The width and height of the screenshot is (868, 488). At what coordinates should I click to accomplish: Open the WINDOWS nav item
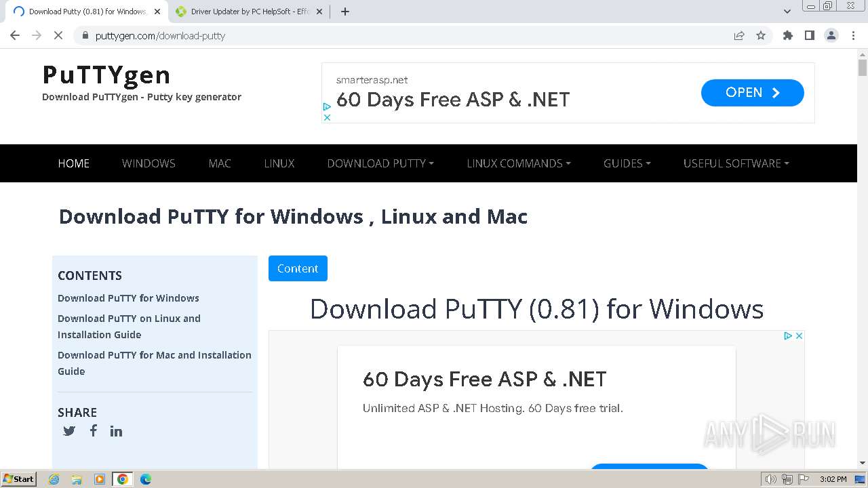[149, 163]
